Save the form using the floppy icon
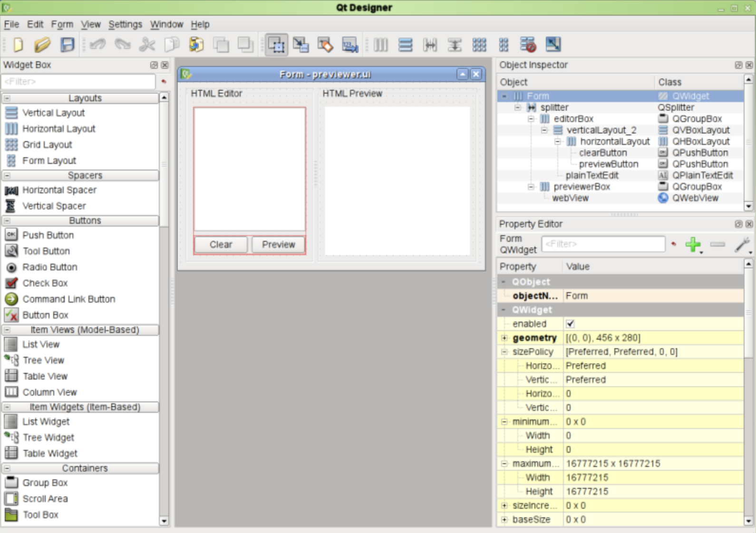 click(x=68, y=45)
